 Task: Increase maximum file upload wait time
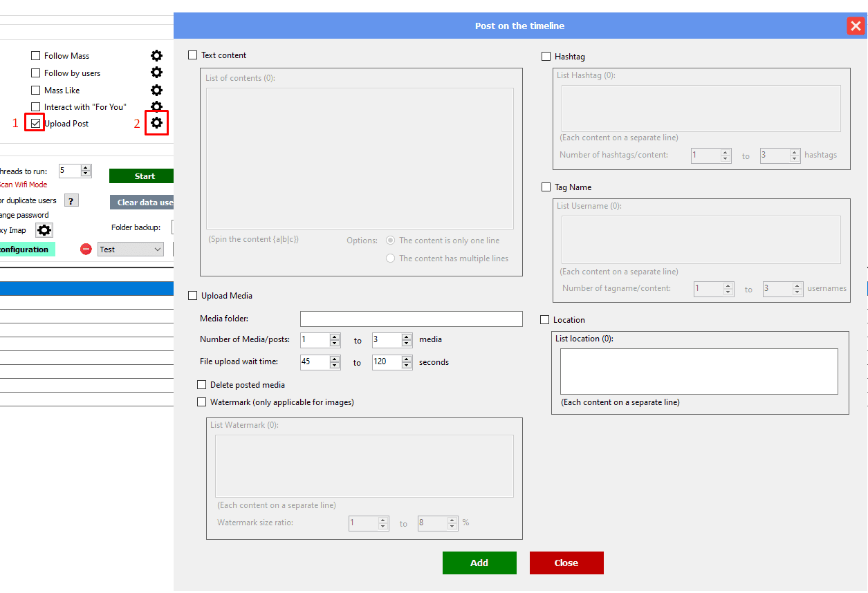pos(407,359)
